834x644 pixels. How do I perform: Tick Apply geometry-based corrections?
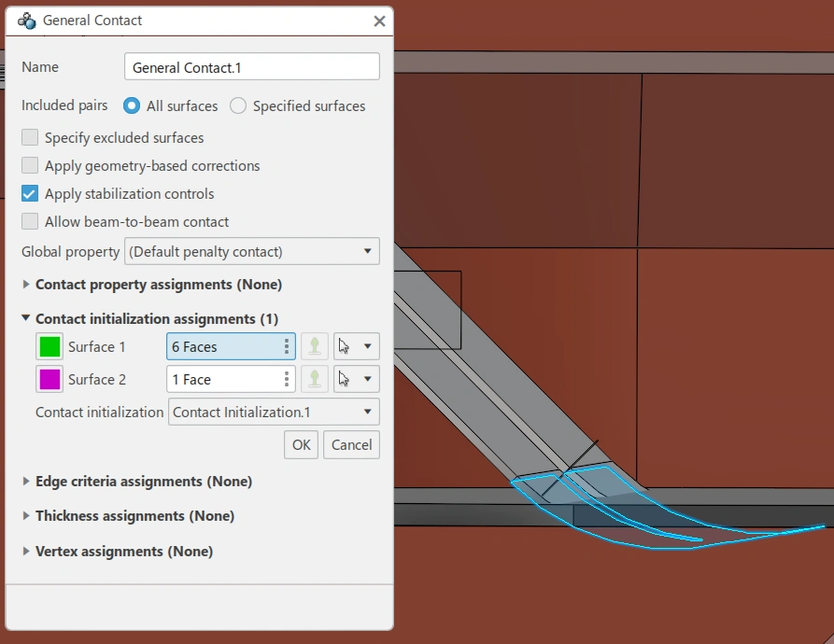point(30,165)
